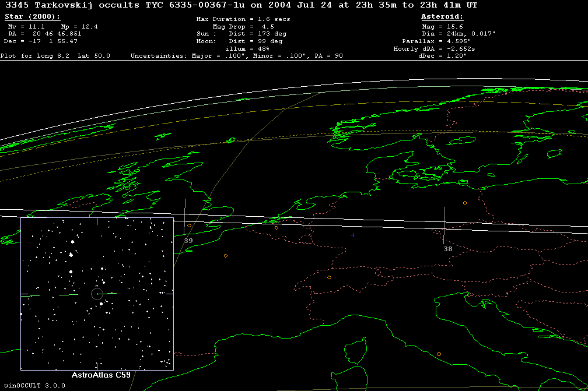Image resolution: width=588 pixels, height=391 pixels.
Task: Click the Uncertainties Major/Minor text line
Action: pos(237,57)
